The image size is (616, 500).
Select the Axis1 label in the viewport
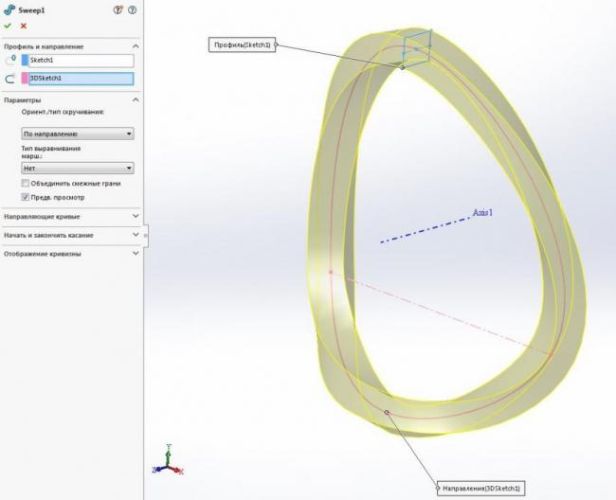[482, 212]
